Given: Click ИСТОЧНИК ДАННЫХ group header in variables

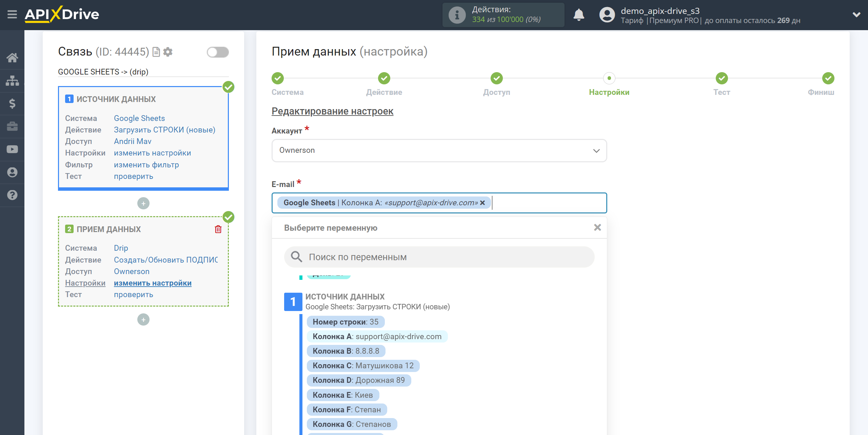Looking at the screenshot, I should coord(345,296).
